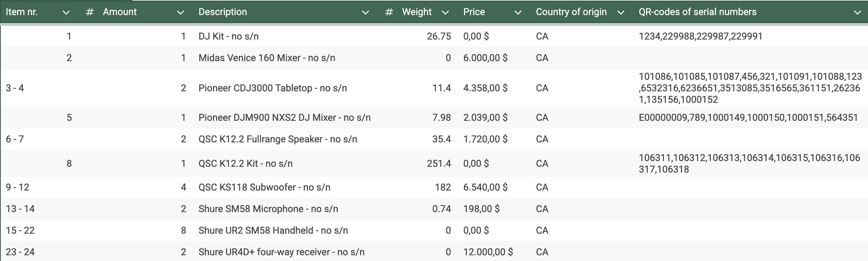This screenshot has height=261, width=868.
Task: Select item number cell 6 - 7
Action: click(15, 139)
